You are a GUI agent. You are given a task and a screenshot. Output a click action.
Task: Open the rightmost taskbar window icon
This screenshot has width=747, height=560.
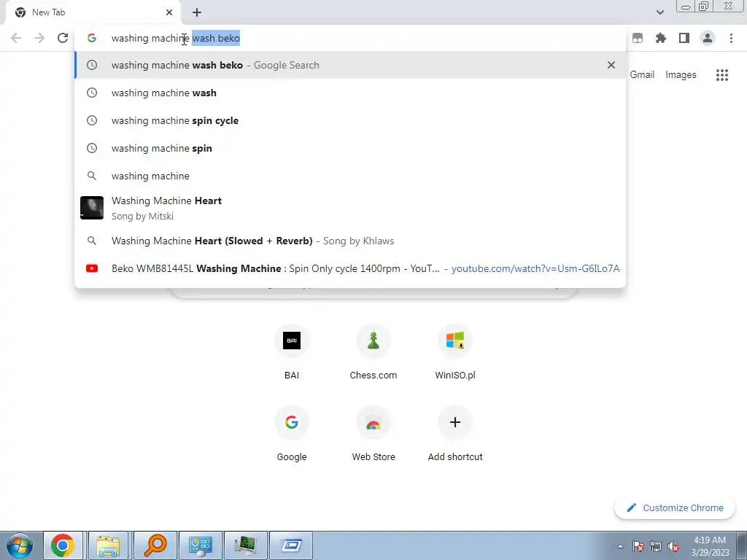click(x=291, y=545)
